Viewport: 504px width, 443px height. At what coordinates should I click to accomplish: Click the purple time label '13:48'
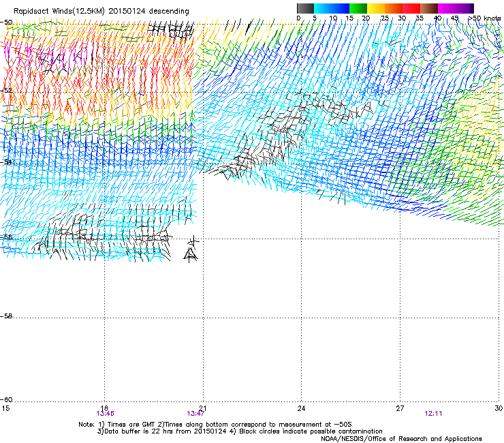(105, 414)
